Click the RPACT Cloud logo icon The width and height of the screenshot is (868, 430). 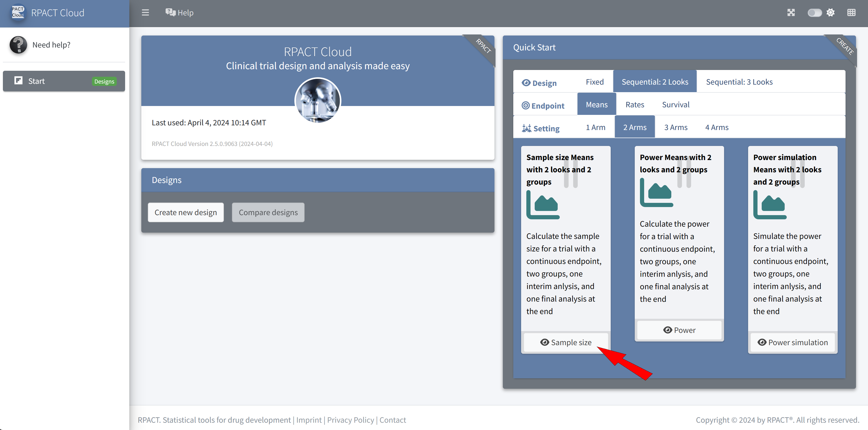(18, 13)
